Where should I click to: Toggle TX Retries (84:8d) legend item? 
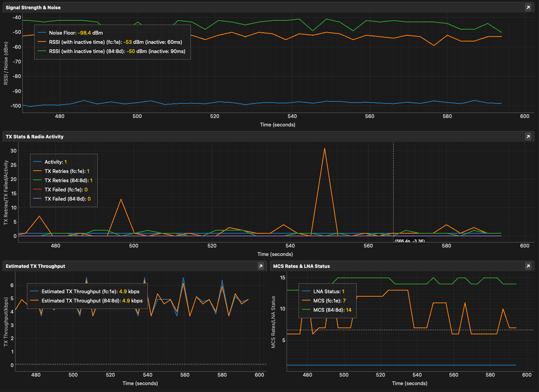[68, 181]
